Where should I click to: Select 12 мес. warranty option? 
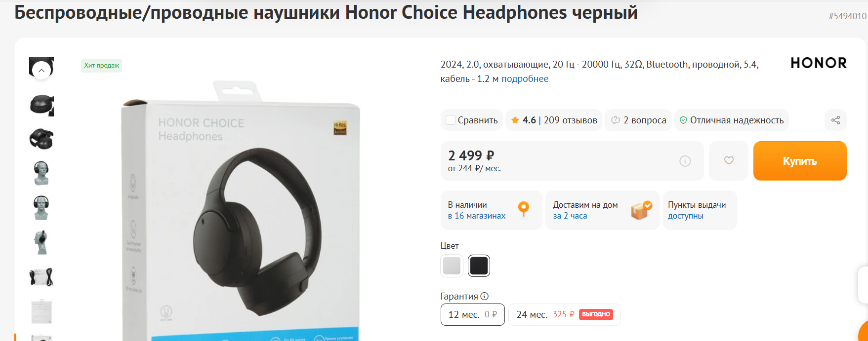(x=472, y=314)
